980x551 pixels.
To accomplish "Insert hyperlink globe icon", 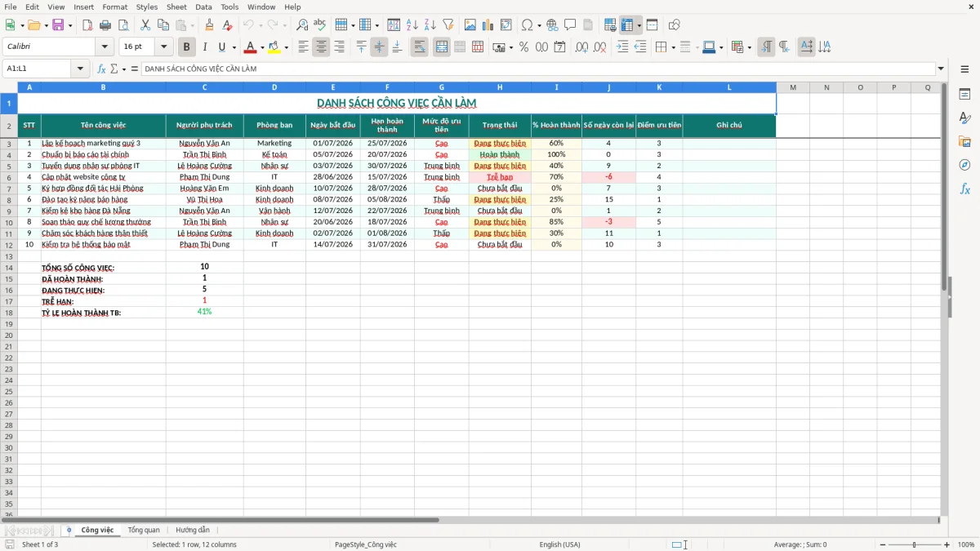I will pyautogui.click(x=552, y=25).
